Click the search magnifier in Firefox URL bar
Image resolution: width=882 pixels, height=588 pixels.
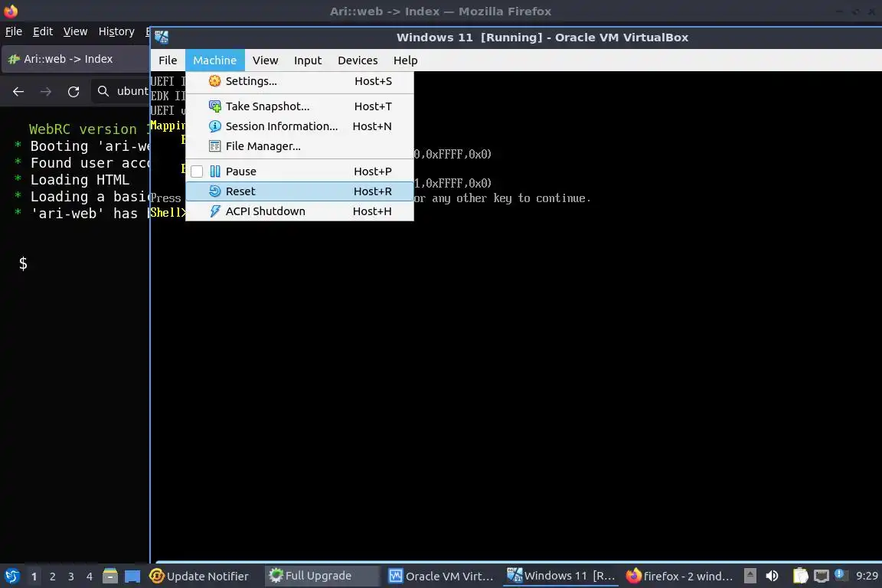click(x=103, y=91)
